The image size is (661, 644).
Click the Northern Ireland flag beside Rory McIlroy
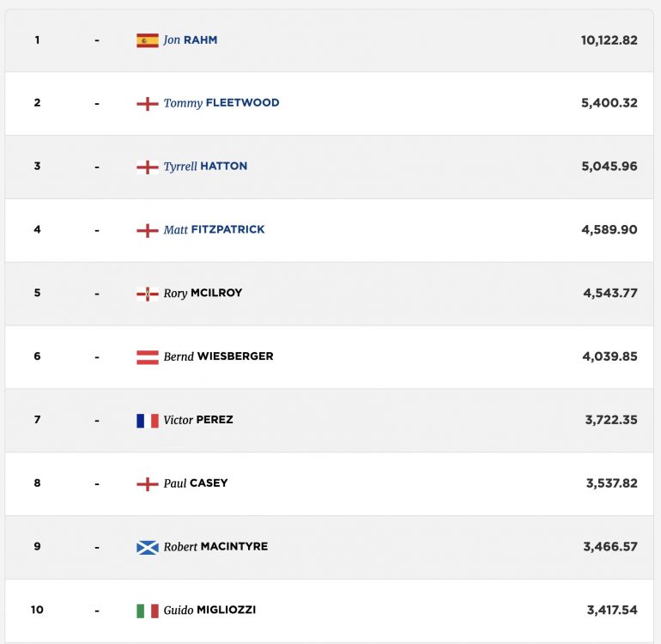[148, 294]
